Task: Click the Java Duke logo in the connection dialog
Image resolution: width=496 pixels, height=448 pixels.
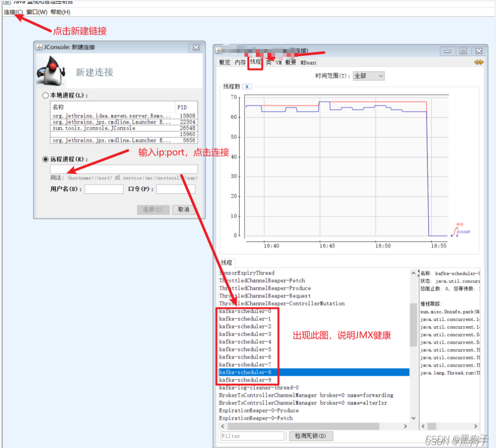Action: pos(51,70)
